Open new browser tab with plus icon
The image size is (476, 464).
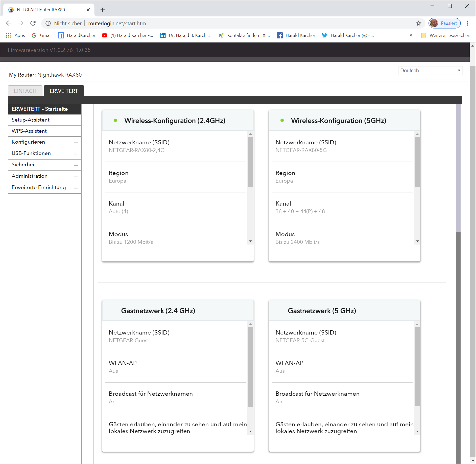(102, 10)
